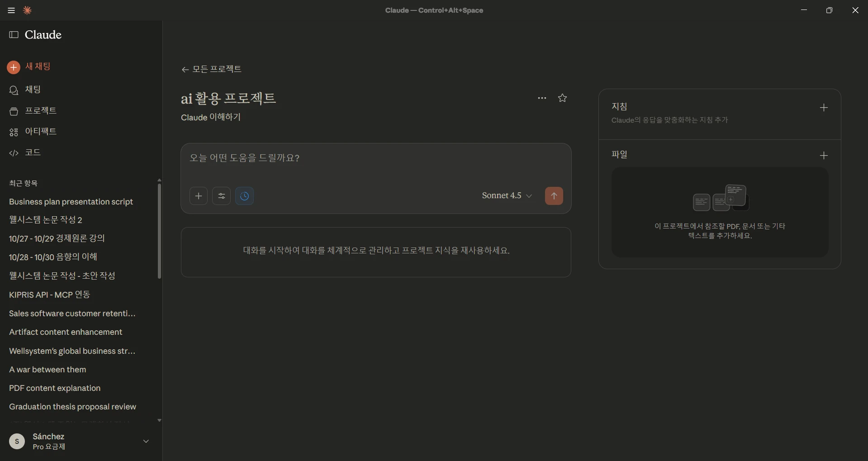Go back via 모든 프로젝트 link
This screenshot has width=868, height=461.
pos(211,69)
